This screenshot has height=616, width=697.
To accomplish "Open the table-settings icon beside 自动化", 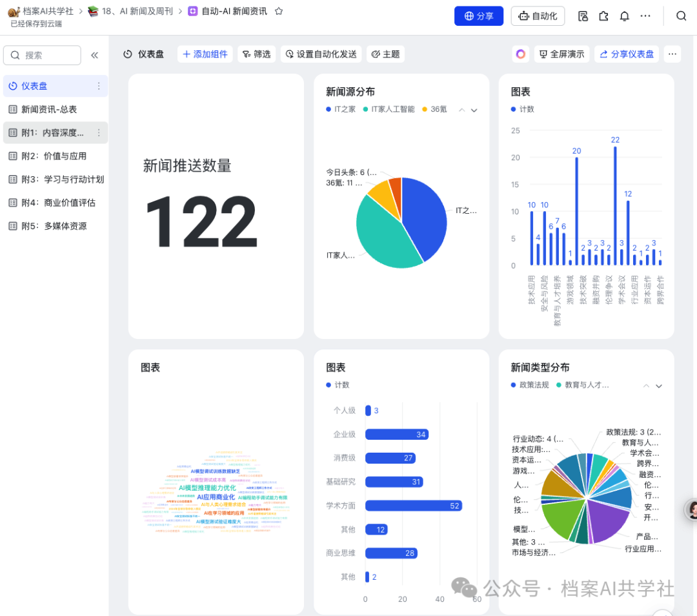I will (x=583, y=16).
